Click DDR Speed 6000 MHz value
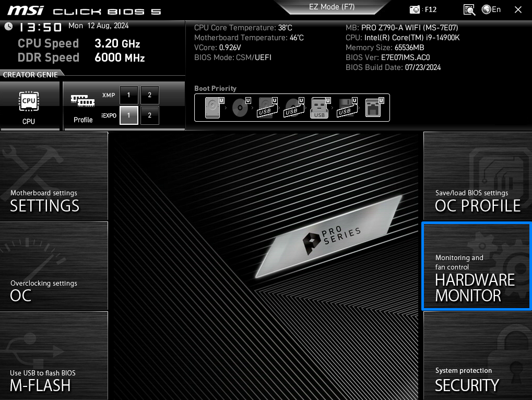This screenshot has width=532, height=400. click(120, 57)
